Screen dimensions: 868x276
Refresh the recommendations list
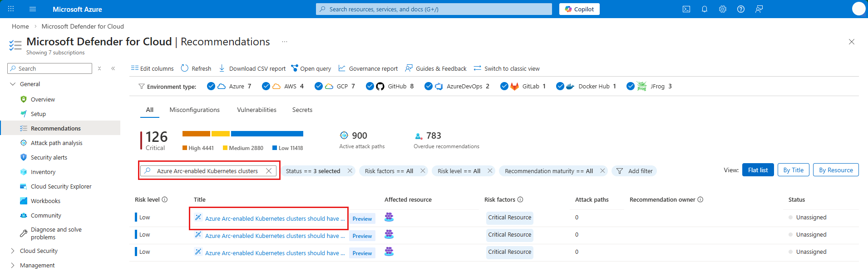point(196,68)
